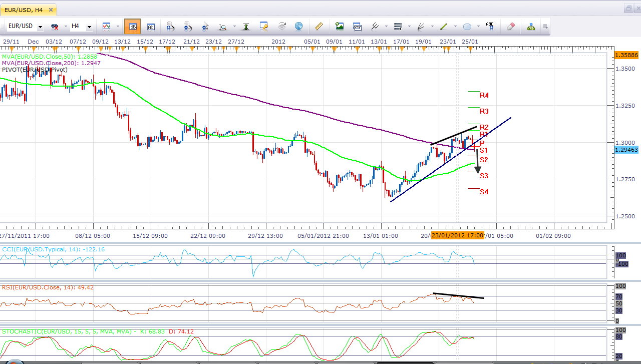The height and width of the screenshot is (364, 641).
Task: Expand the Fibonacci tool dropdown arrow
Action: point(409,27)
